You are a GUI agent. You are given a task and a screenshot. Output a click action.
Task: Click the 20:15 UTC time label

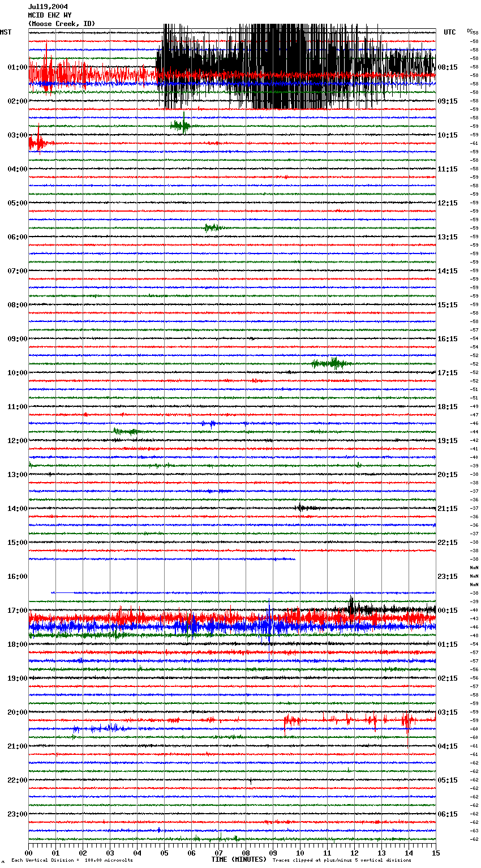(448, 474)
